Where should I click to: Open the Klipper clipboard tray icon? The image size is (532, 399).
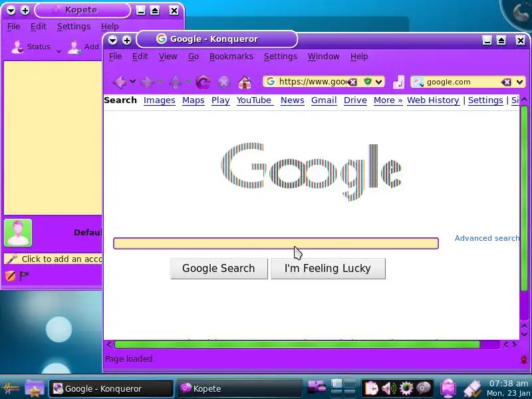tap(371, 388)
